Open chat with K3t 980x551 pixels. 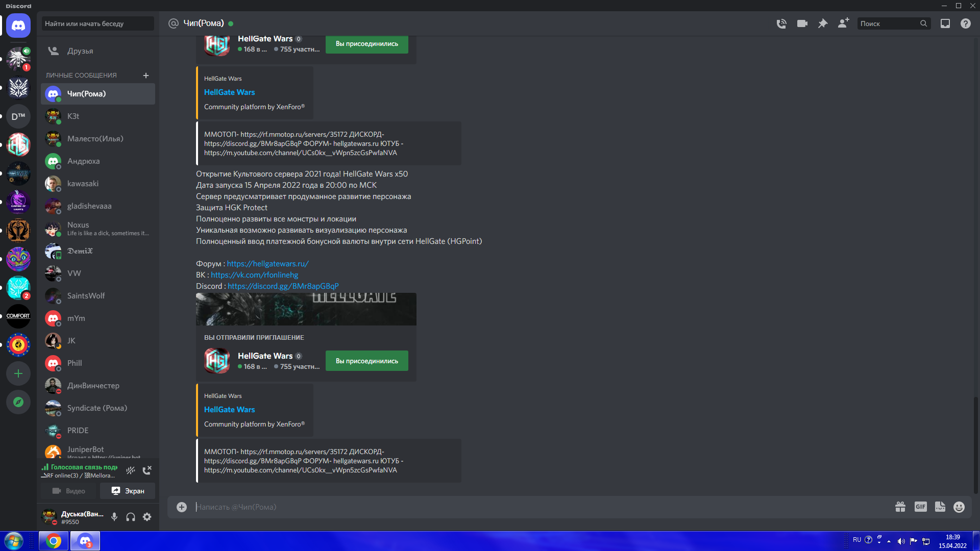point(98,116)
